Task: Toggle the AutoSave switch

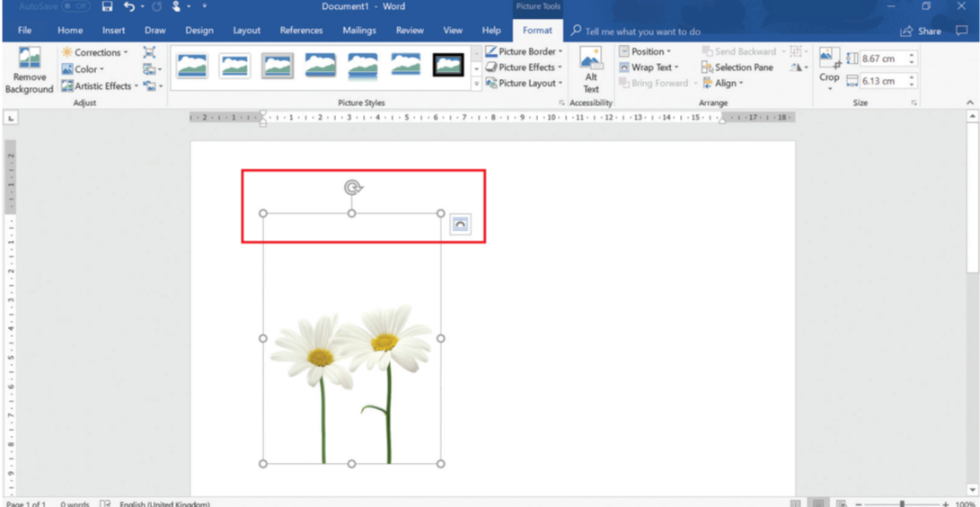Action: 75,7
